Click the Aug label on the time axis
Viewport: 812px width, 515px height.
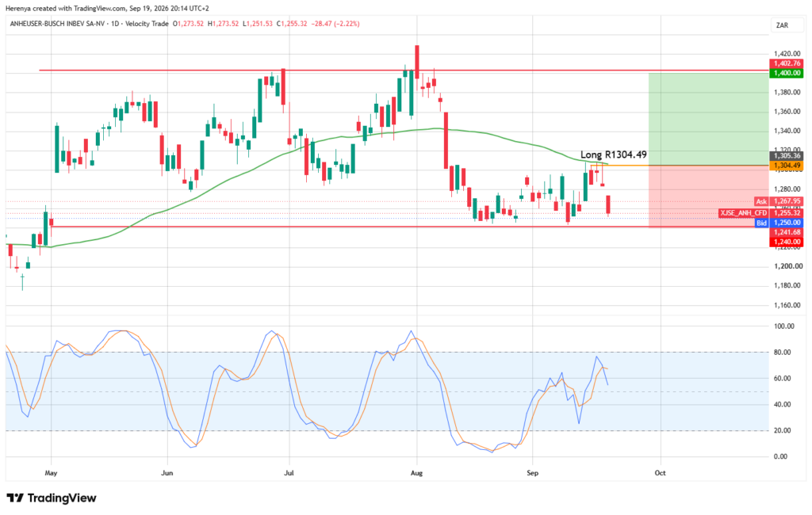coord(416,473)
